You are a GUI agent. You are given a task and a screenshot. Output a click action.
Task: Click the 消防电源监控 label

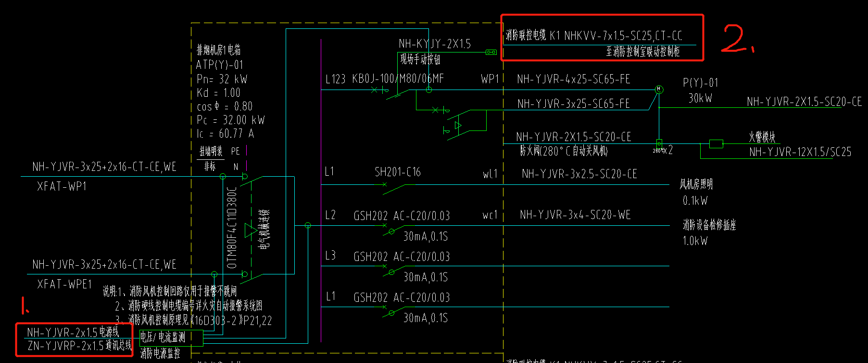click(160, 353)
